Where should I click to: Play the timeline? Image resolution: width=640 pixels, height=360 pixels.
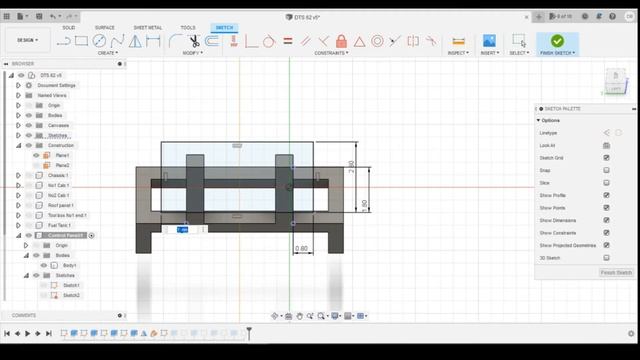[27, 333]
